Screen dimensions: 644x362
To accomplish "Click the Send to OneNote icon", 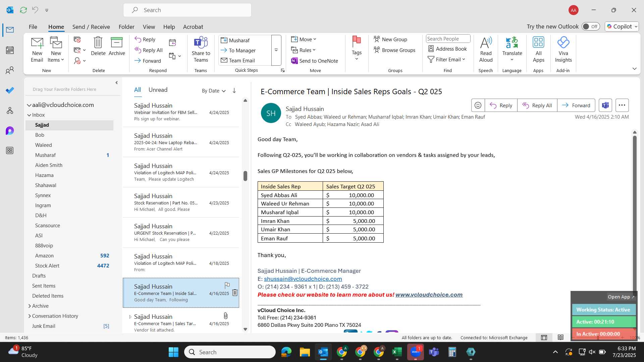I will [315, 61].
